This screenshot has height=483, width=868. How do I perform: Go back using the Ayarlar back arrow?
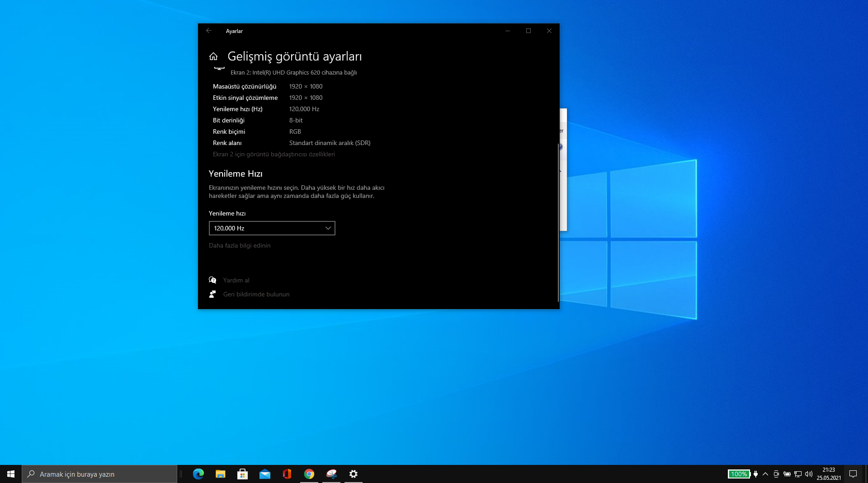click(x=208, y=31)
